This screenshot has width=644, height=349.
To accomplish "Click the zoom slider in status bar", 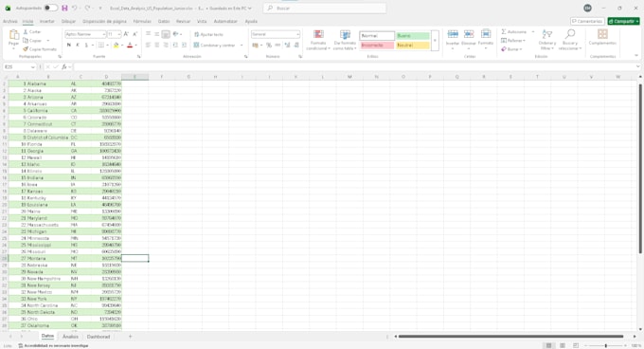I will point(606,346).
